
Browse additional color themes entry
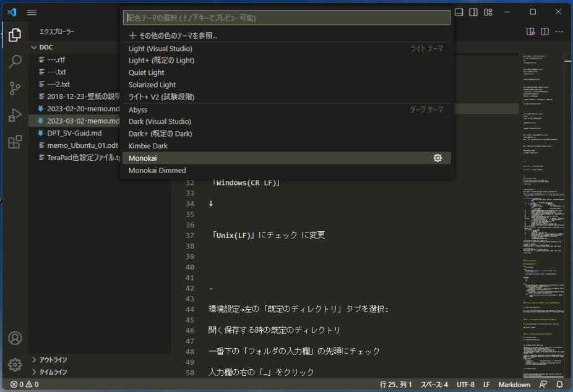tap(286, 35)
